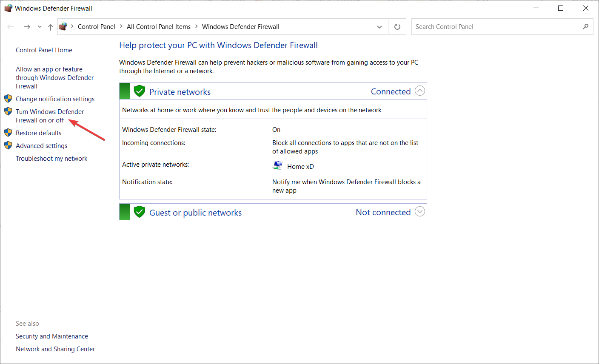Open Advanced settings
599x364 pixels.
tap(41, 146)
